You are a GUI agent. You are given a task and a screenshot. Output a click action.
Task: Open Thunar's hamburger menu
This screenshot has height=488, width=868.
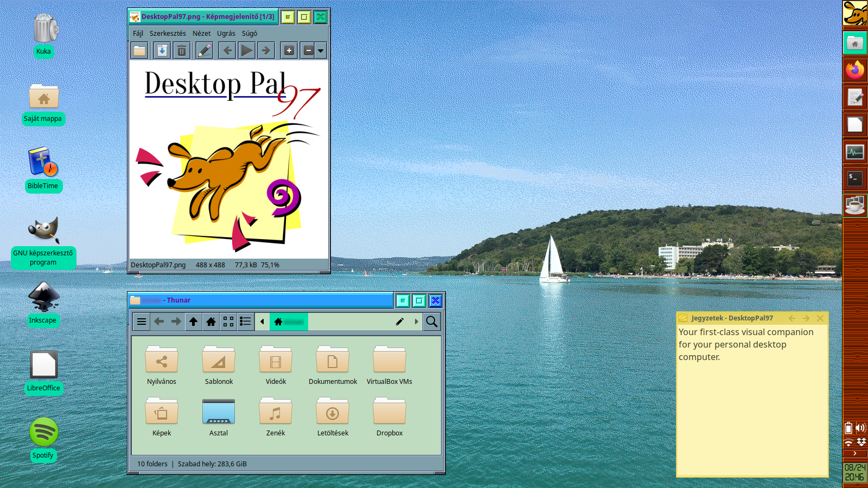pyautogui.click(x=142, y=322)
